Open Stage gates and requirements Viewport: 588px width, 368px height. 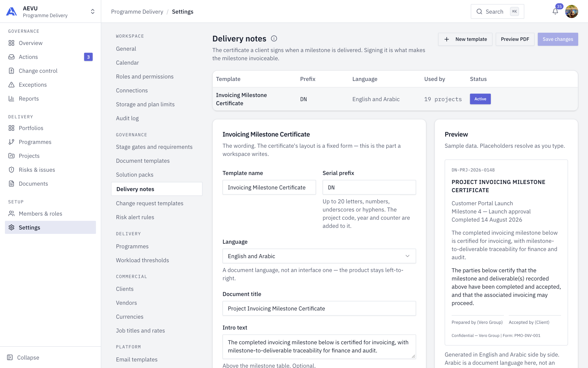154,147
